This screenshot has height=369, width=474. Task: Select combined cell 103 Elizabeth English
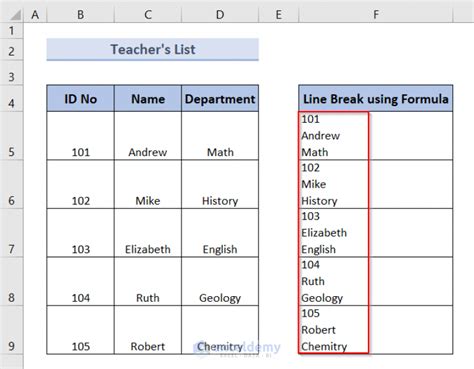[376, 233]
